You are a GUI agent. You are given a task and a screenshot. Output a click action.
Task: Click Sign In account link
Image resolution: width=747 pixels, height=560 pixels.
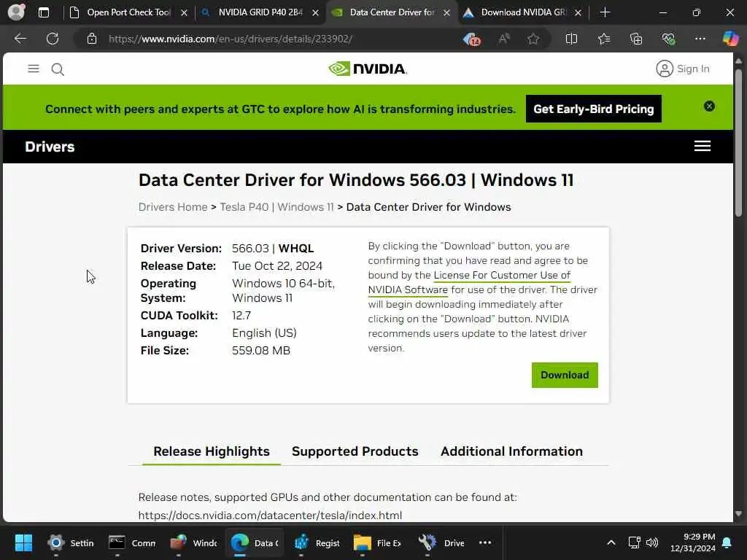pos(683,69)
